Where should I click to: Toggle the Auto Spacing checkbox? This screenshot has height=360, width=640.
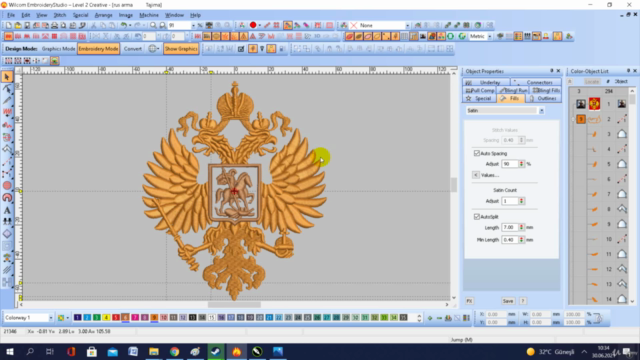pyautogui.click(x=476, y=153)
